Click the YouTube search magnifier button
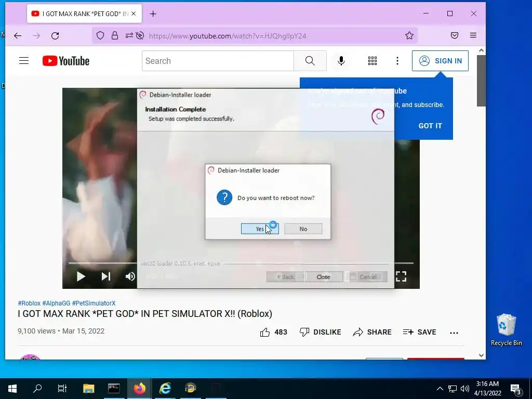The height and width of the screenshot is (399, 532). [x=310, y=61]
